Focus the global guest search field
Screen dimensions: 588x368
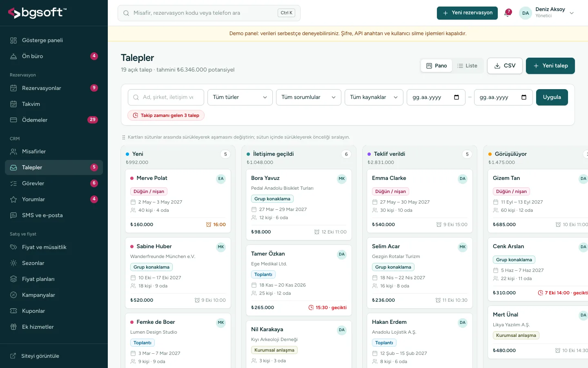[x=209, y=13]
